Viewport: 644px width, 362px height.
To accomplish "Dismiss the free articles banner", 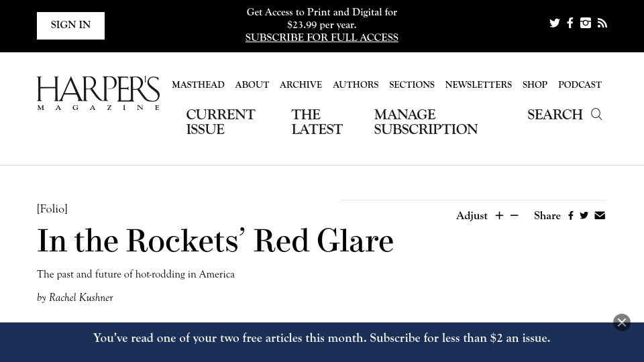I will (x=622, y=322).
